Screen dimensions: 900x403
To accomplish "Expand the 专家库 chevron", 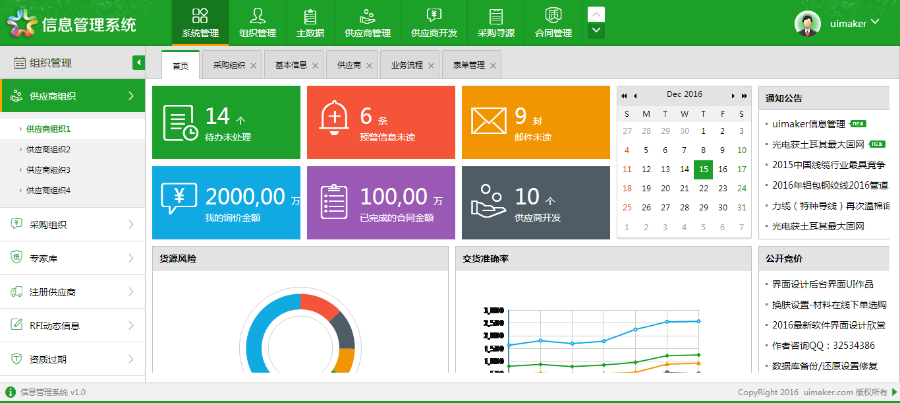I will 131,258.
